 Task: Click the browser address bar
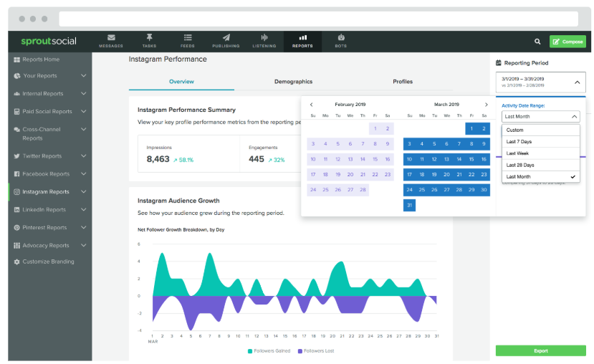[x=319, y=19]
